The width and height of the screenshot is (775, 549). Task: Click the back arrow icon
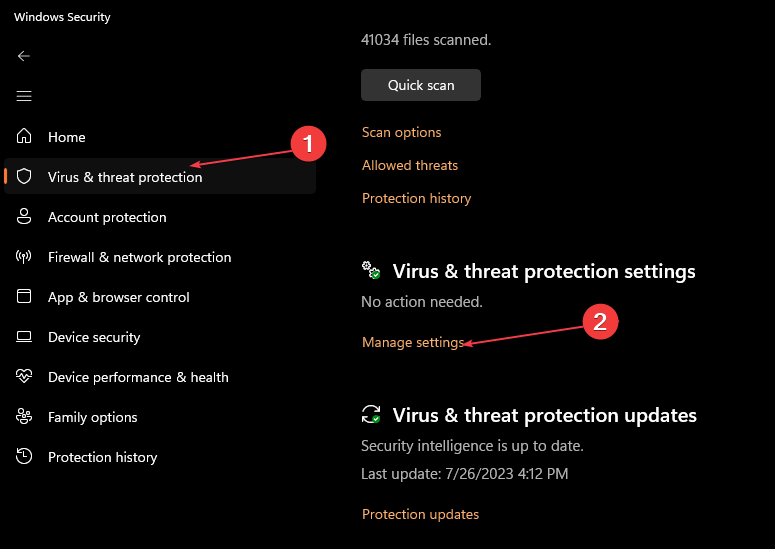[24, 56]
